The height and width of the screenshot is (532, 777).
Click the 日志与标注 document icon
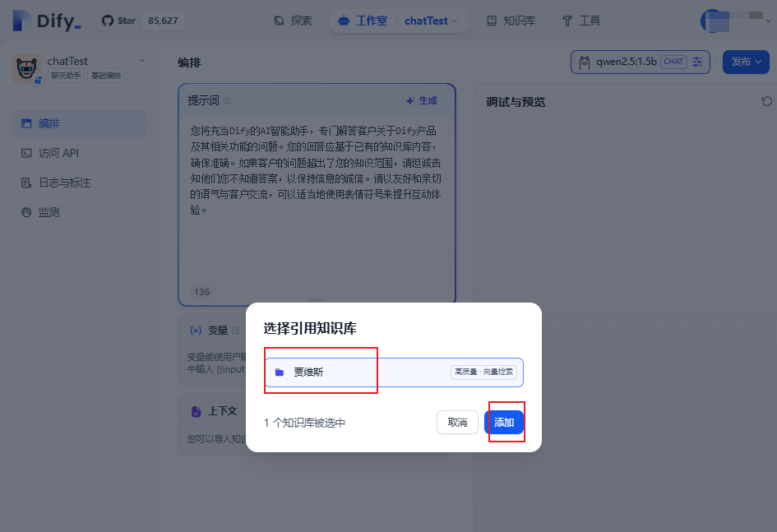tap(26, 183)
